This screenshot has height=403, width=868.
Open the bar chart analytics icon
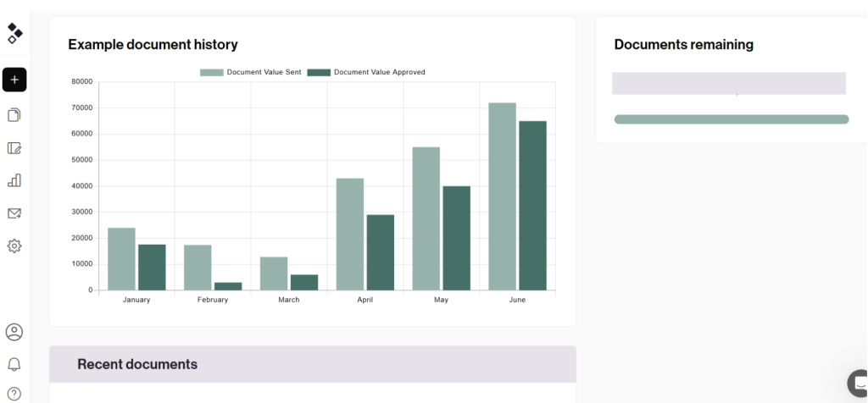(x=14, y=180)
